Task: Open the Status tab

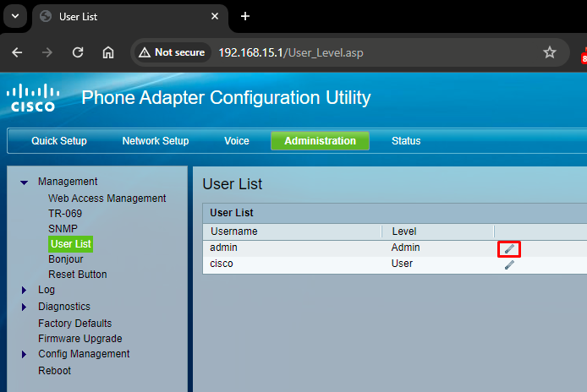Action: (x=406, y=141)
